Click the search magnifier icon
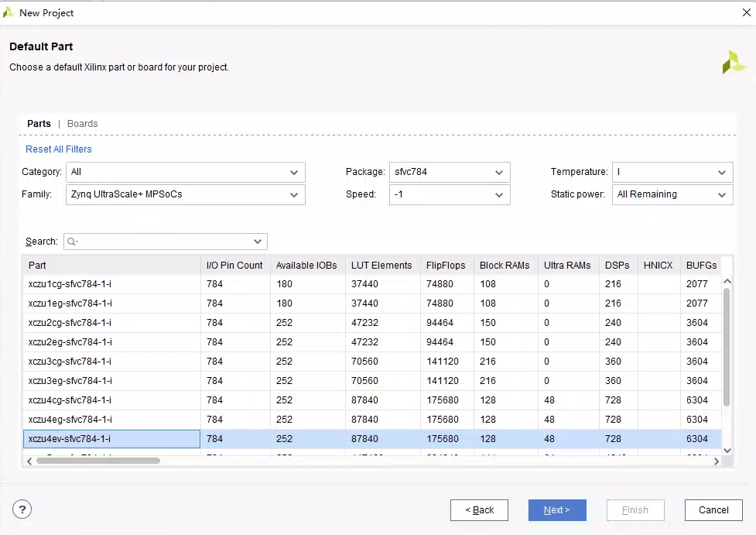The width and height of the screenshot is (756, 535). [x=72, y=242]
